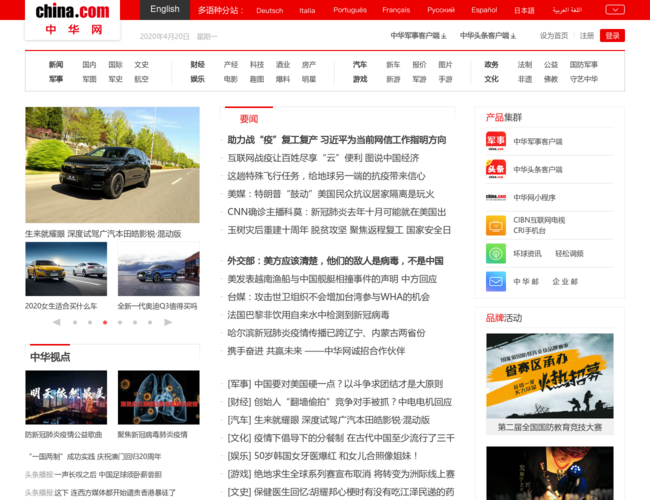Open "一国两制"成功实践 澳门回归 article
Viewport: 650px width, 500px height.
tap(95, 456)
